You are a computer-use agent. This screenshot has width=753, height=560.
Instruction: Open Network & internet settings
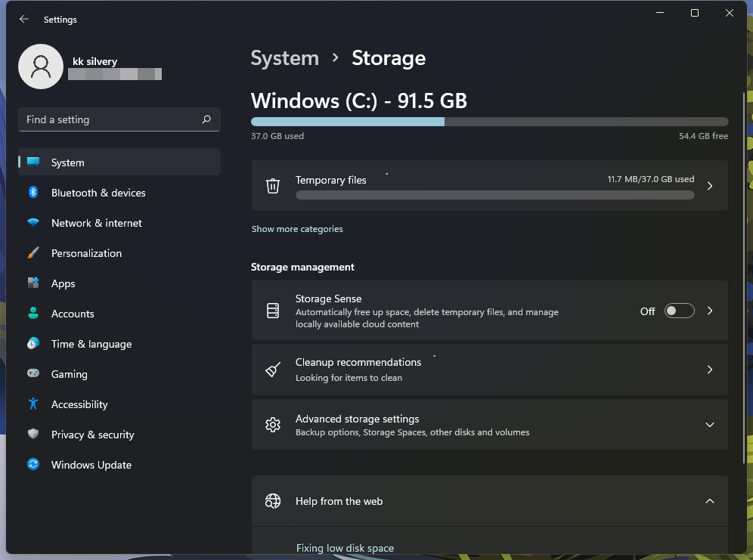[119, 223]
